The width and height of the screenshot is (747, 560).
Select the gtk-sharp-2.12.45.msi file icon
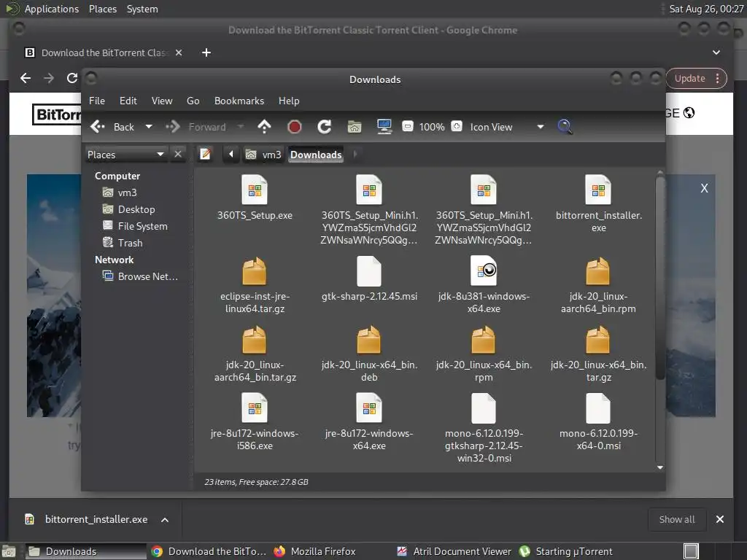point(369,271)
